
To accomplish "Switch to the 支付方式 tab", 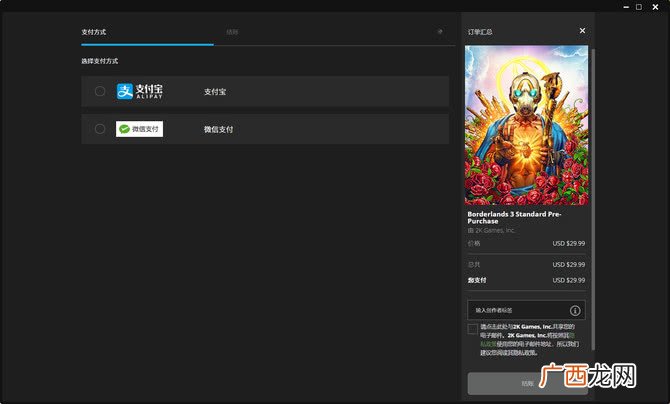I will pos(94,32).
